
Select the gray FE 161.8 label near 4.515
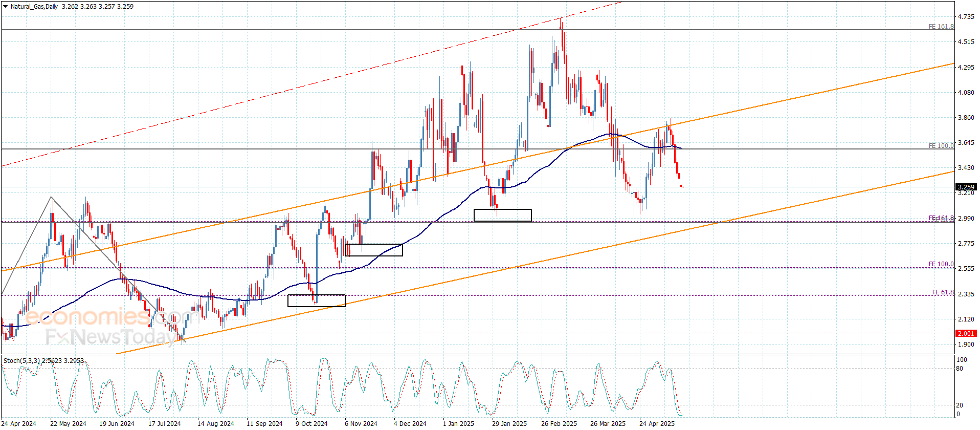[941, 27]
